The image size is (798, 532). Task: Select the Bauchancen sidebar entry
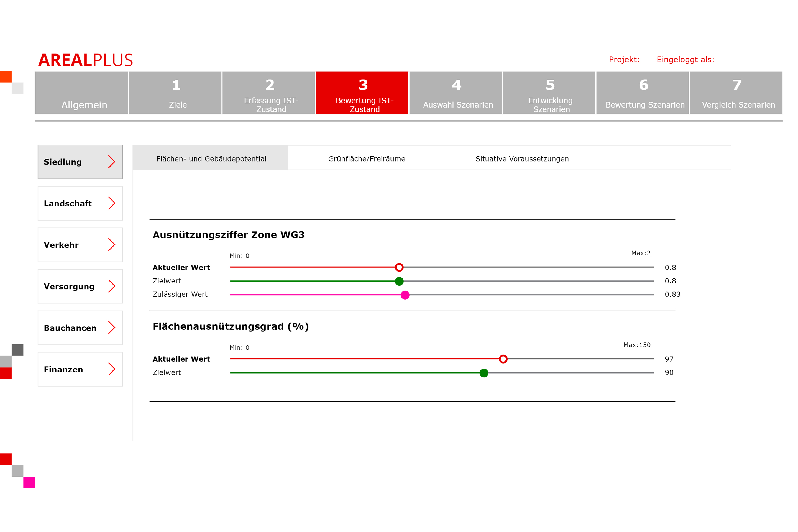click(80, 328)
